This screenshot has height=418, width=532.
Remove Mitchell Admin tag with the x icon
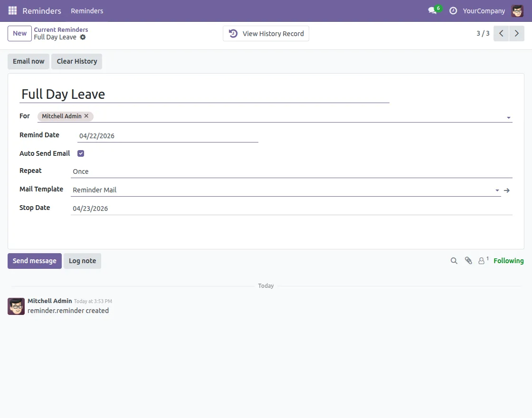[x=86, y=116]
